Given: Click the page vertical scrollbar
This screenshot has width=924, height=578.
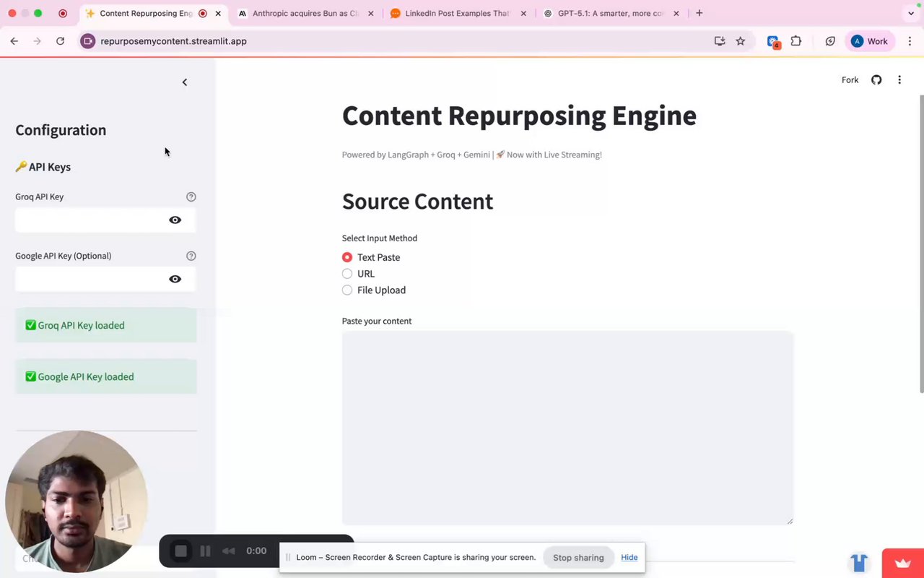Looking at the screenshot, I should pos(921,244).
